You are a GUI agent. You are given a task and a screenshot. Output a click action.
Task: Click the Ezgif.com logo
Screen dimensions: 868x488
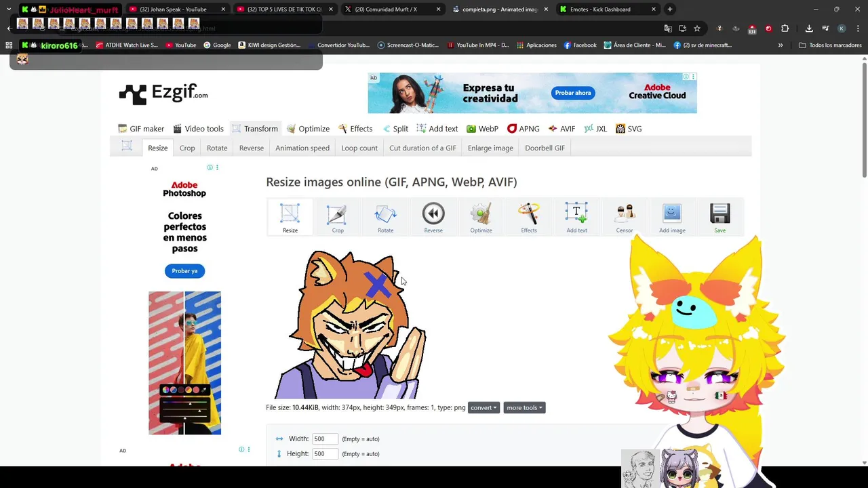[x=163, y=94]
